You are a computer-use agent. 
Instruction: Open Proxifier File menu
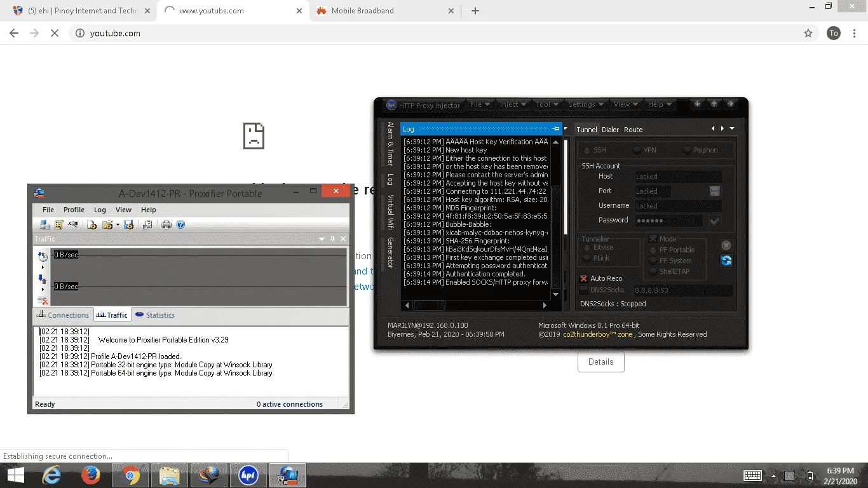48,210
